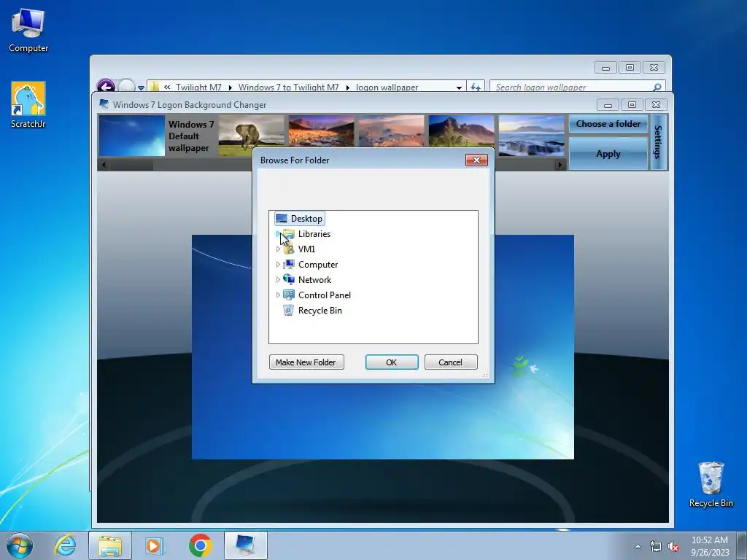
Task: Click the Show desktop strip
Action: pyautogui.click(x=742, y=545)
